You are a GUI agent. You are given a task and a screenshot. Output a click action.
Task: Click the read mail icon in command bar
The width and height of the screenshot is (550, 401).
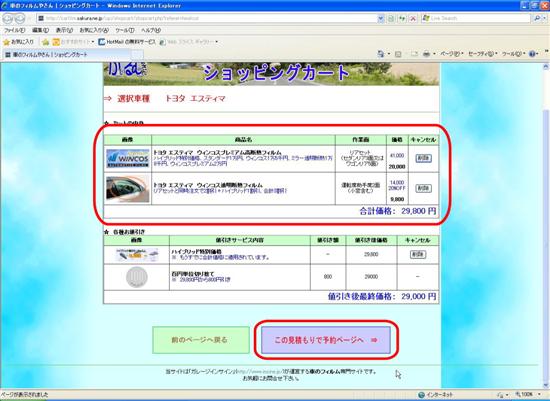[x=414, y=54]
